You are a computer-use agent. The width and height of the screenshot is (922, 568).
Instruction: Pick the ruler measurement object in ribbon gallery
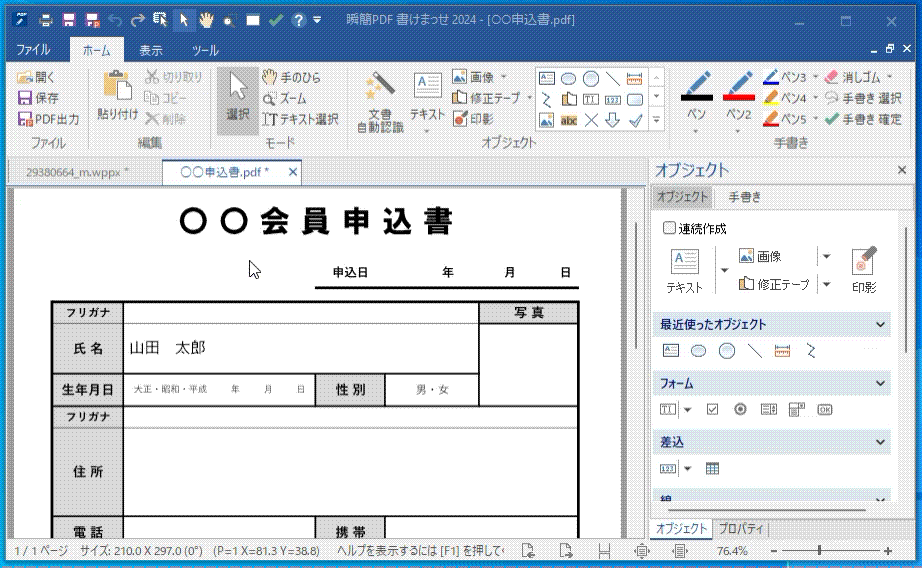pyautogui.click(x=634, y=79)
